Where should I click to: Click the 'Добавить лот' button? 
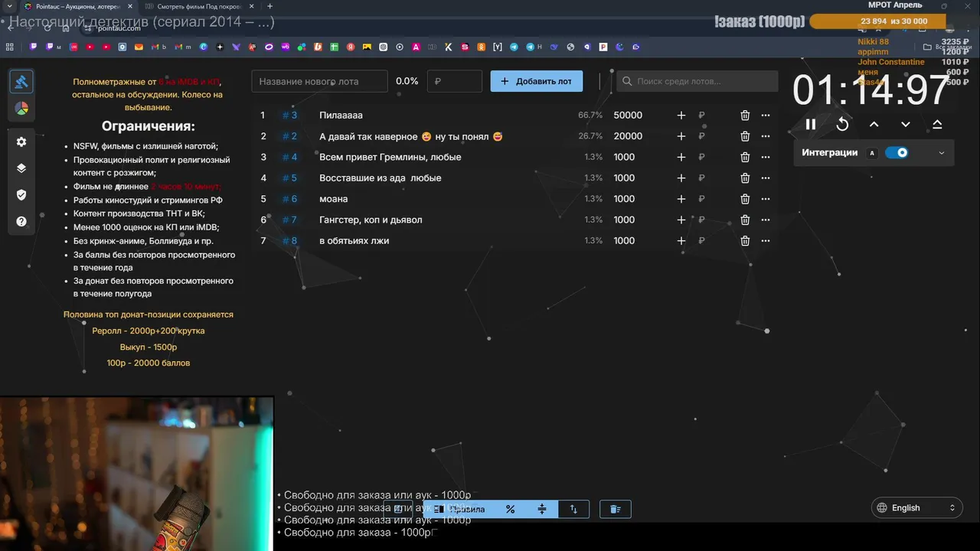(536, 81)
